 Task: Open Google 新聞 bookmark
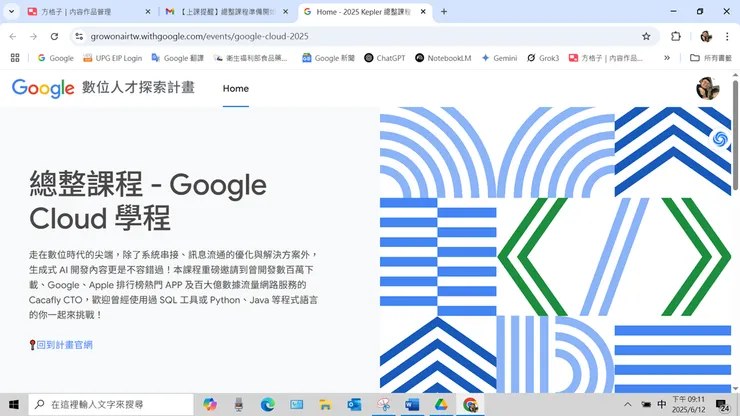[328, 58]
